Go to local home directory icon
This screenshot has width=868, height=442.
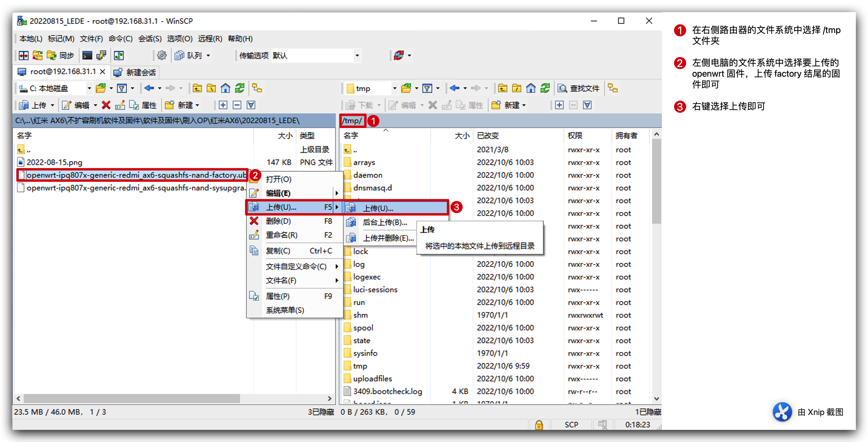point(225,88)
